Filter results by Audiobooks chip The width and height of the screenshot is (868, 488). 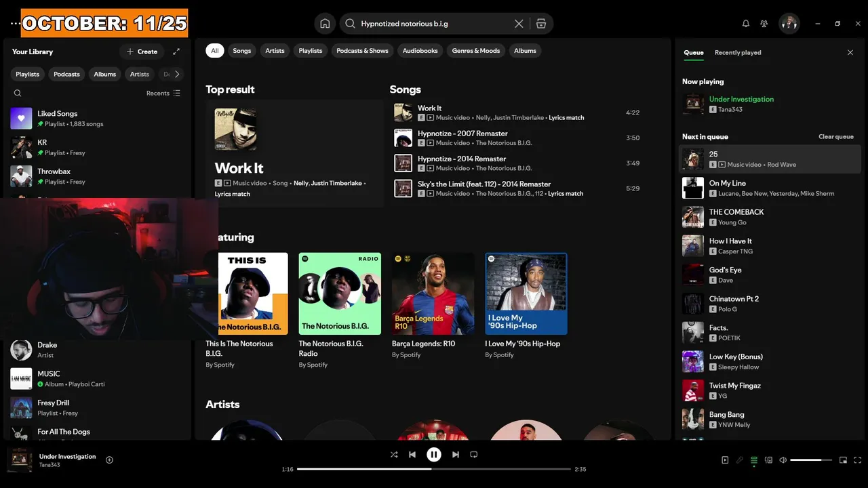(420, 51)
